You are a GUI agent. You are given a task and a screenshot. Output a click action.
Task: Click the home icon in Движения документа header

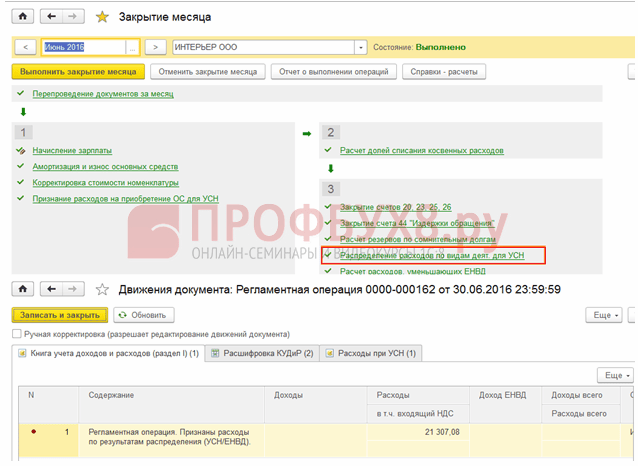23,289
